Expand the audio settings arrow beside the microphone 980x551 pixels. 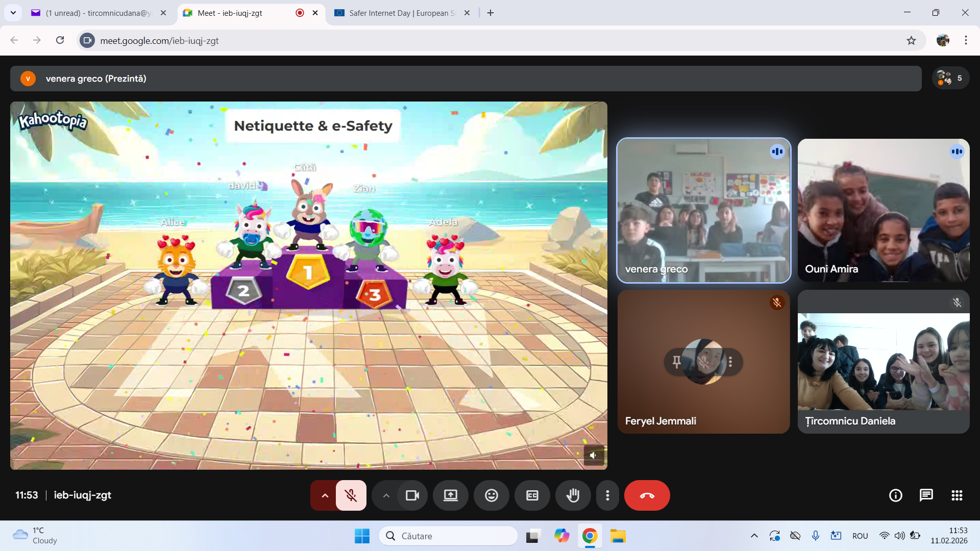[325, 495]
